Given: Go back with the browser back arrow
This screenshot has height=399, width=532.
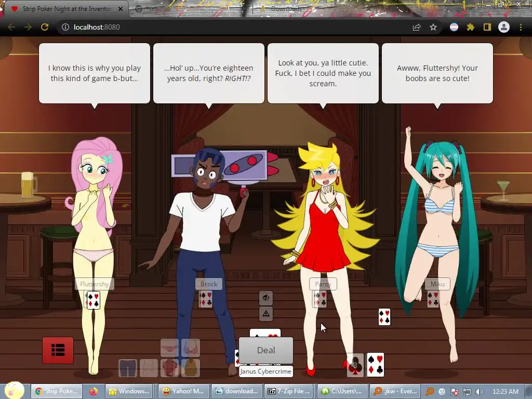Looking at the screenshot, I should [x=11, y=27].
